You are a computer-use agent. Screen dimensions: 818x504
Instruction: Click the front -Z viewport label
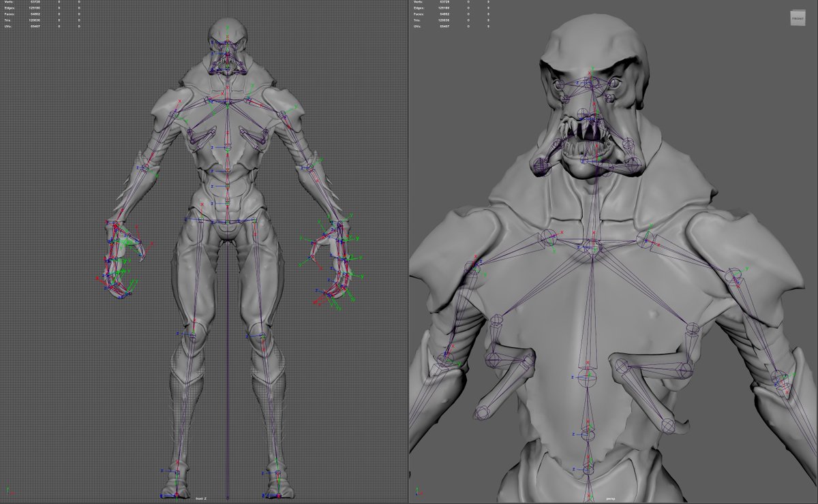[200, 499]
